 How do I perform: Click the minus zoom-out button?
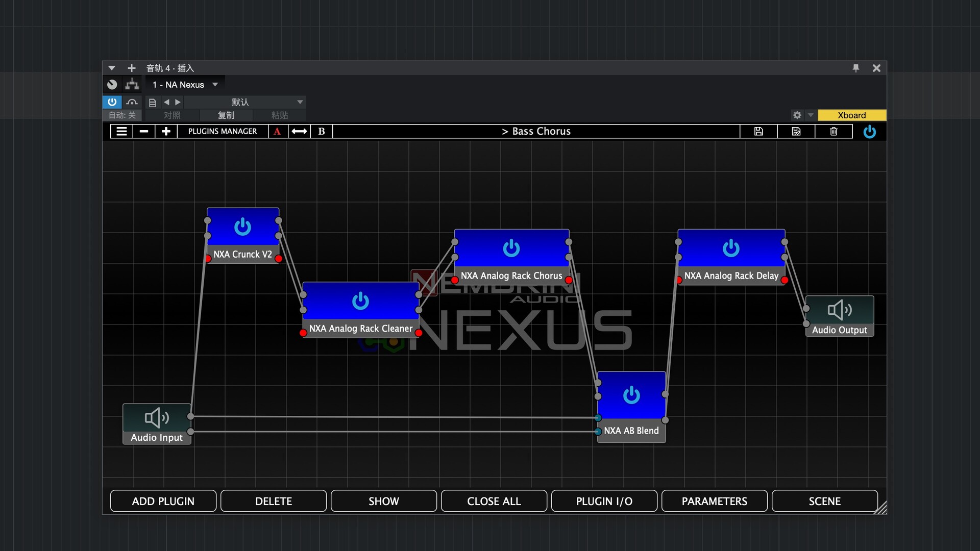[144, 131]
